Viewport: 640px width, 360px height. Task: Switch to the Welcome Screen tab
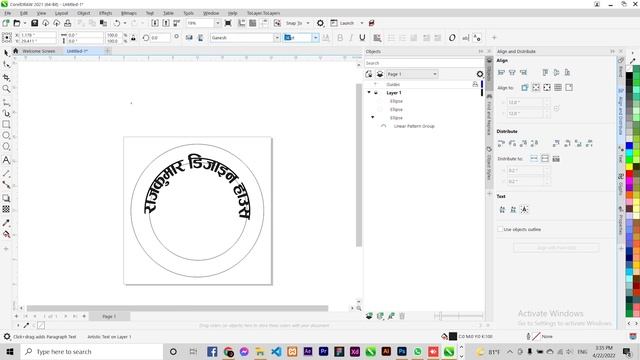(x=38, y=51)
